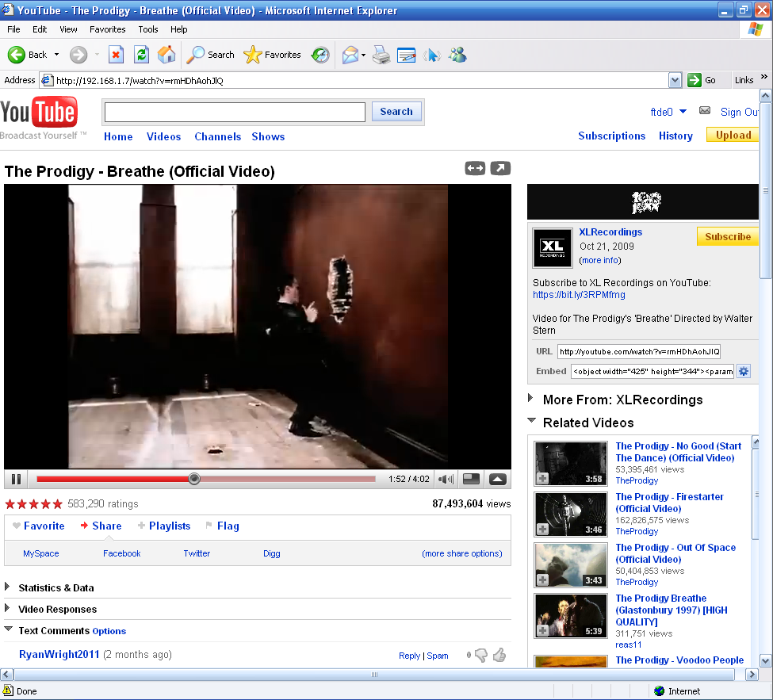Collapse the Text Comments section

click(8, 629)
